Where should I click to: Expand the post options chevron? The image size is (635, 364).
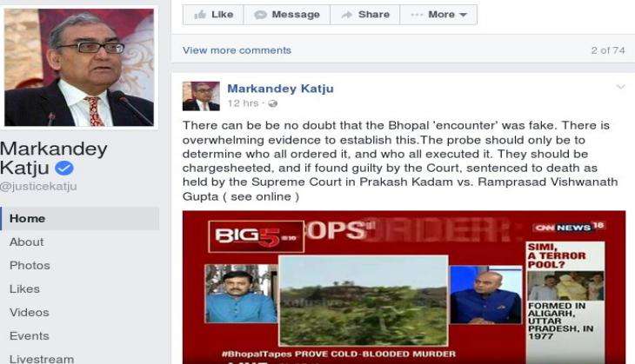pos(620,87)
